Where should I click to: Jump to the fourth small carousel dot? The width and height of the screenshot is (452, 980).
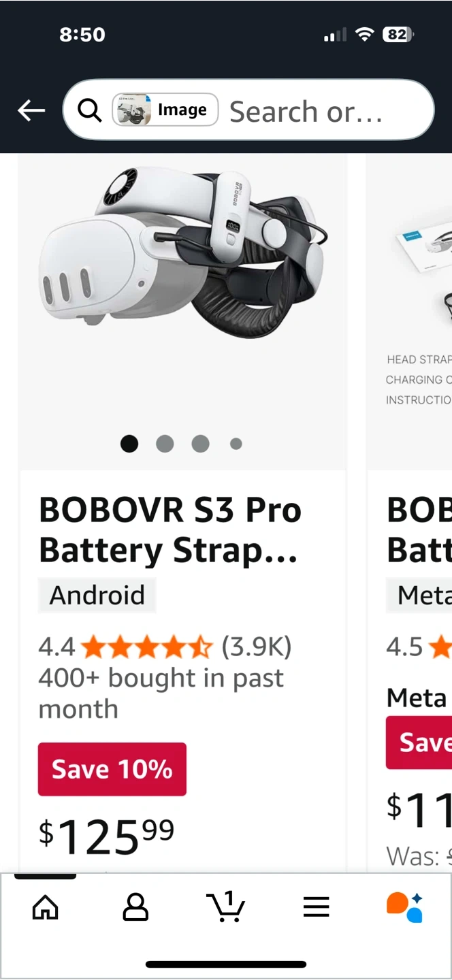pos(236,444)
